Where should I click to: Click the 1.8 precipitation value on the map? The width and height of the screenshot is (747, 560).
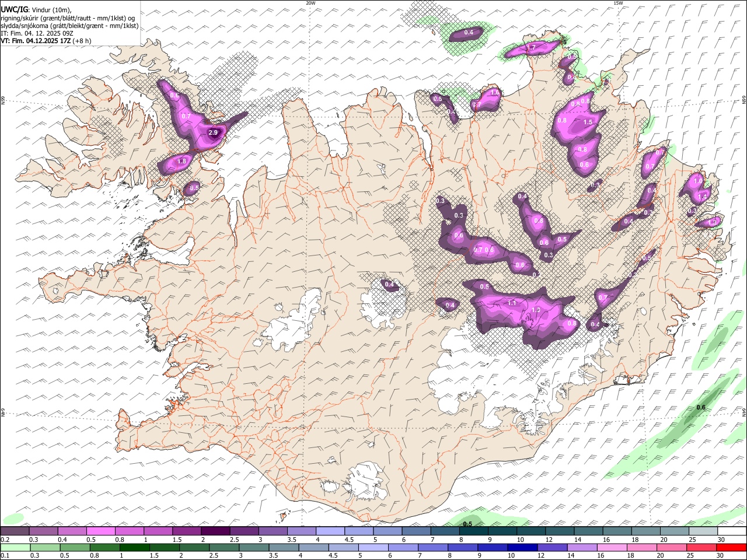[181, 162]
